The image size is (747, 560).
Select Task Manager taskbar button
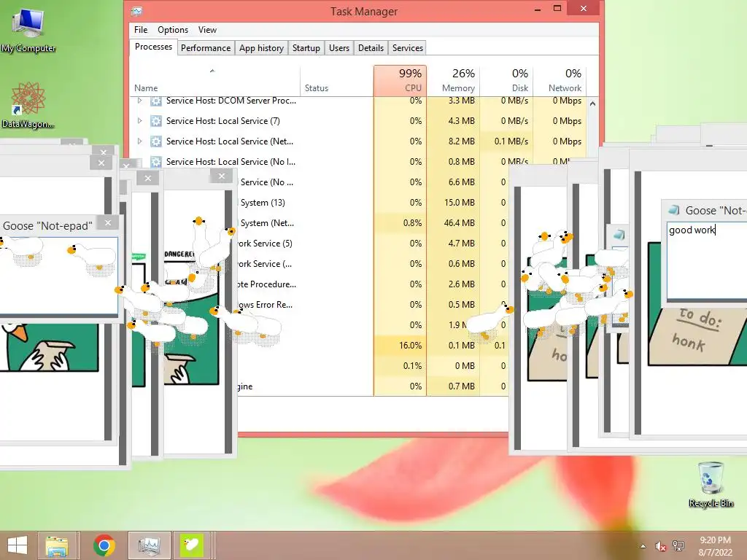[149, 545]
